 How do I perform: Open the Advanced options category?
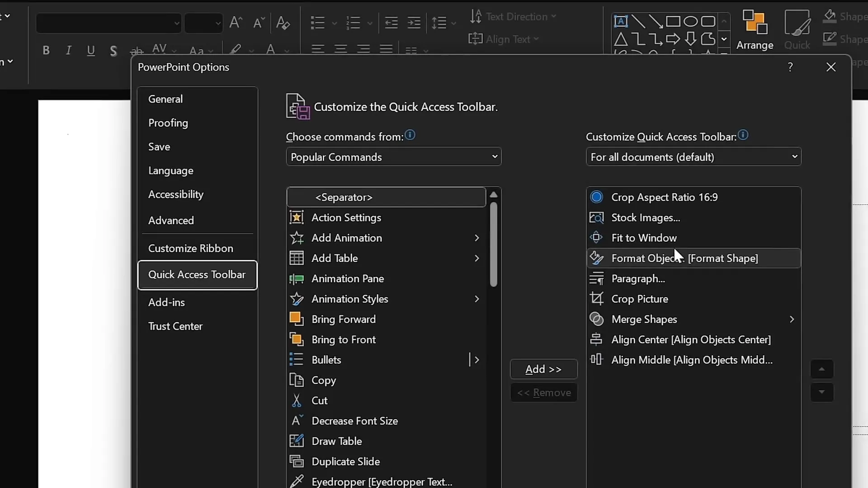pyautogui.click(x=198, y=221)
